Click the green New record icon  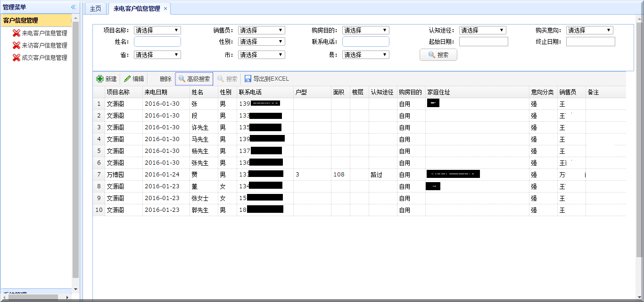[100, 79]
